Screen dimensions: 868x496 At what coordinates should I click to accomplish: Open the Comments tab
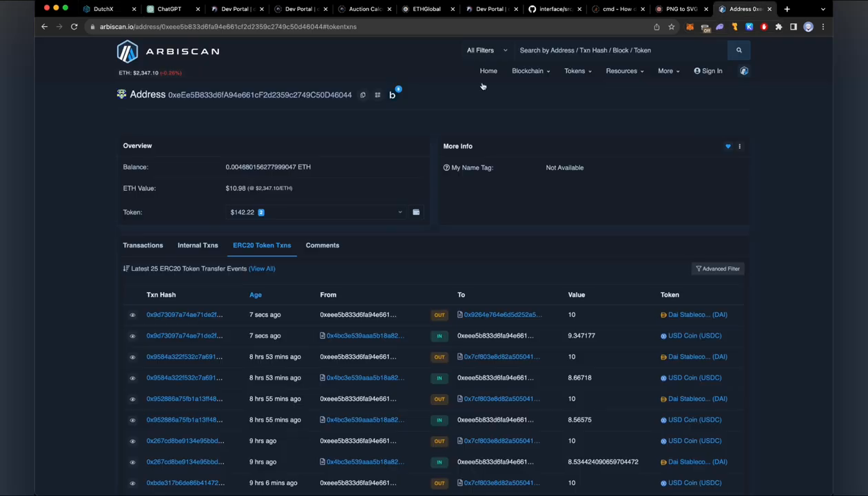tap(322, 245)
